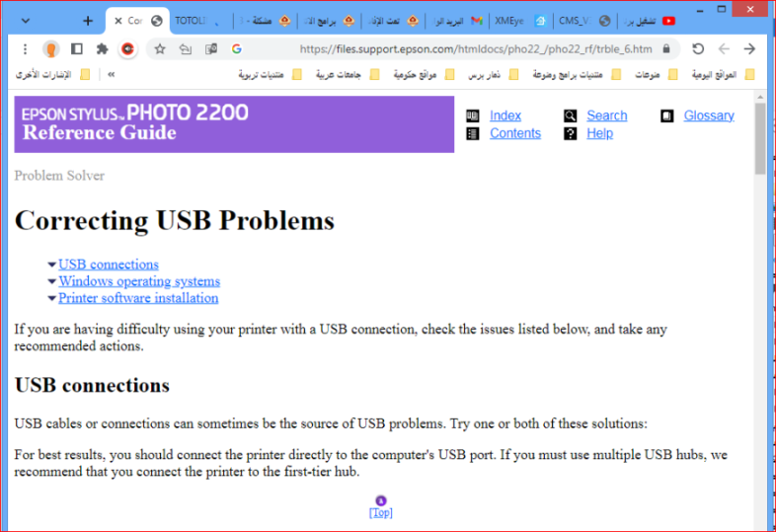Viewport: 776px width, 532px height.
Task: Open the user profile avatar
Action: (x=50, y=49)
